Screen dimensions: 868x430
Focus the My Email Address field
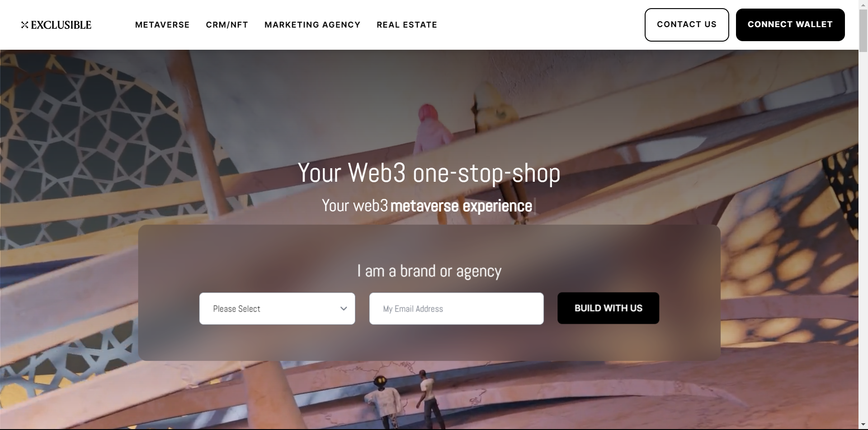click(x=456, y=308)
